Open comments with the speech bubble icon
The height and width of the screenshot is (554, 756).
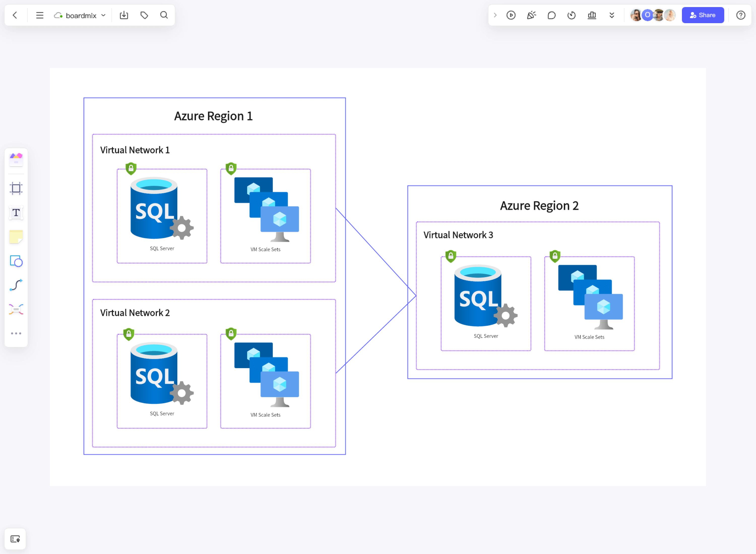[551, 15]
